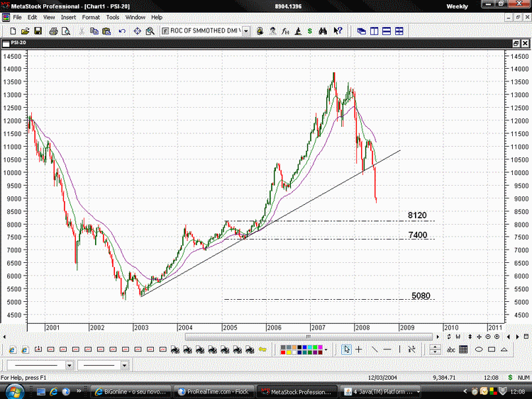Expand the Java Platform taskbar group arrow
The width and height of the screenshot is (532, 399).
(419, 391)
